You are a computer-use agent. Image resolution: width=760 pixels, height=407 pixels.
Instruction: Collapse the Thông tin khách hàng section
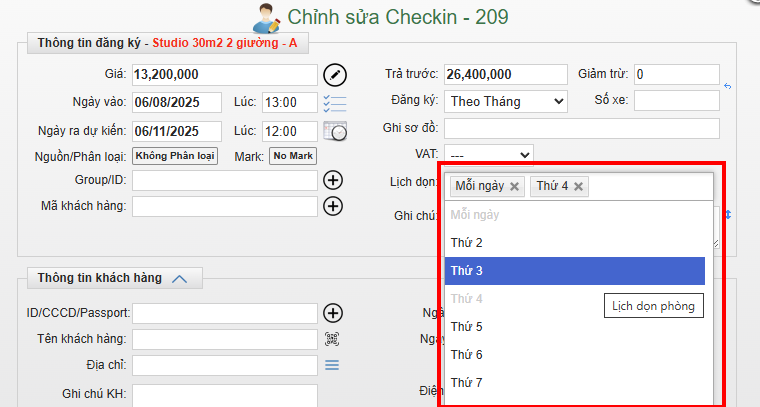[x=180, y=279]
